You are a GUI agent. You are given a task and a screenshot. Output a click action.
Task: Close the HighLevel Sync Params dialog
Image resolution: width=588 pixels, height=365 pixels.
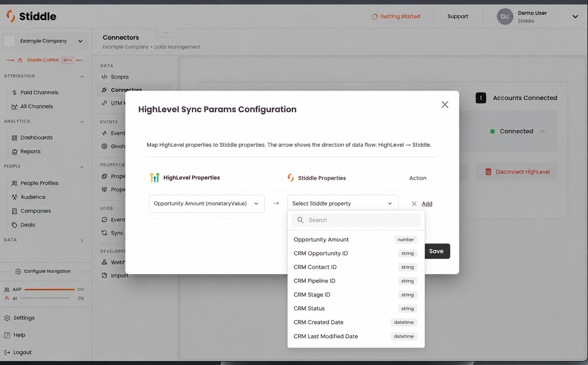pyautogui.click(x=445, y=105)
